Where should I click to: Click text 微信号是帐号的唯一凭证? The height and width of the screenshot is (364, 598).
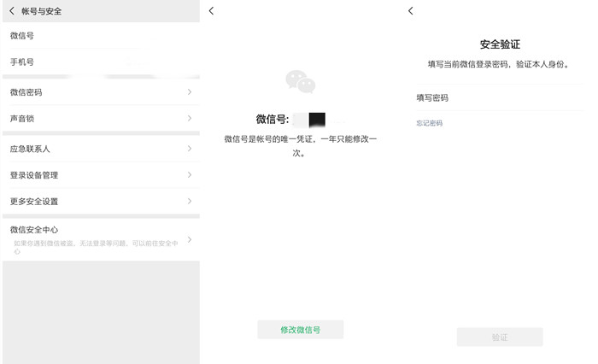[x=270, y=139]
